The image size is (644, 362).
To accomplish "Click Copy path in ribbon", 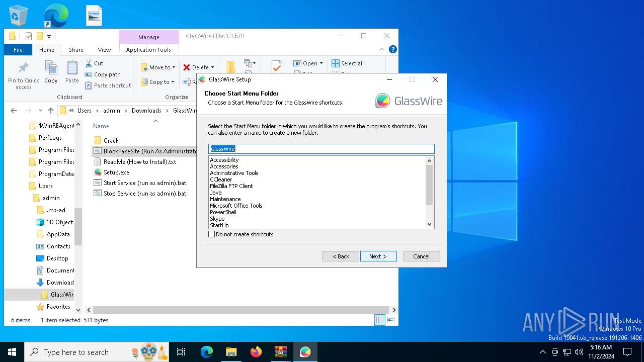I will (x=103, y=74).
